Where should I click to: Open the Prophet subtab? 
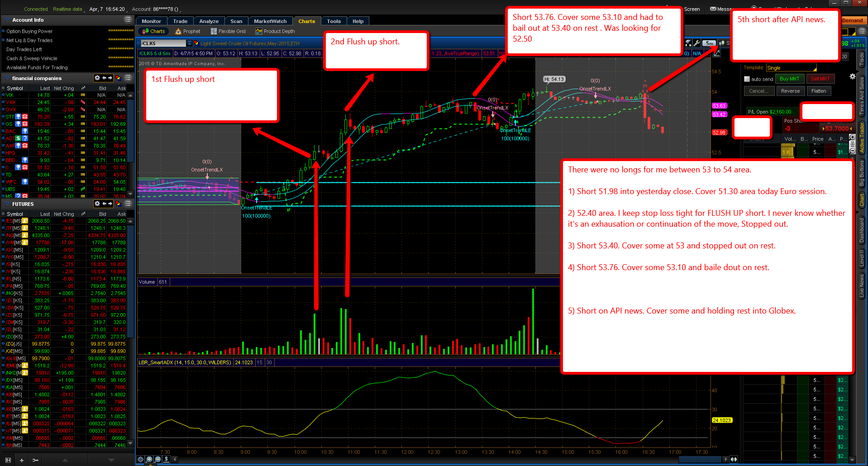188,31
